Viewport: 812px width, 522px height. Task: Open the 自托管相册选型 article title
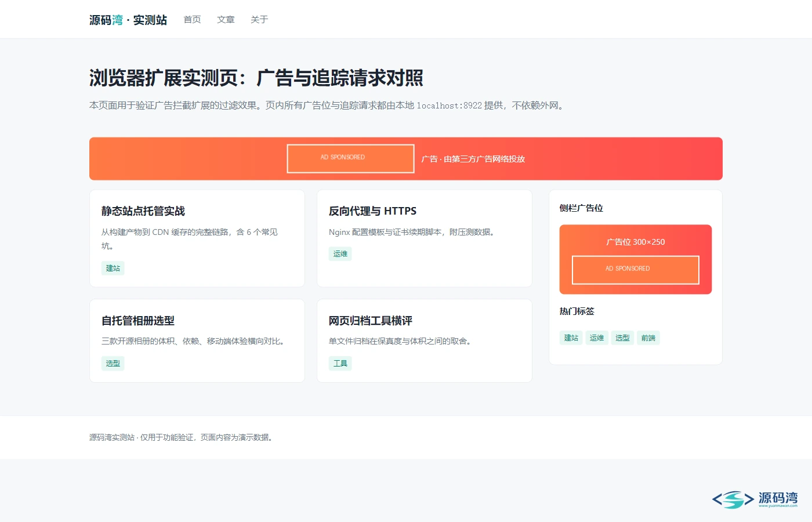coord(138,321)
